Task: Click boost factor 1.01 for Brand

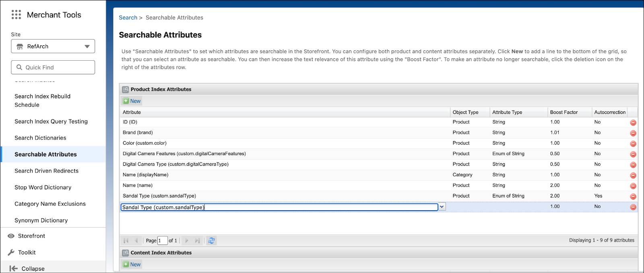Action: point(555,133)
